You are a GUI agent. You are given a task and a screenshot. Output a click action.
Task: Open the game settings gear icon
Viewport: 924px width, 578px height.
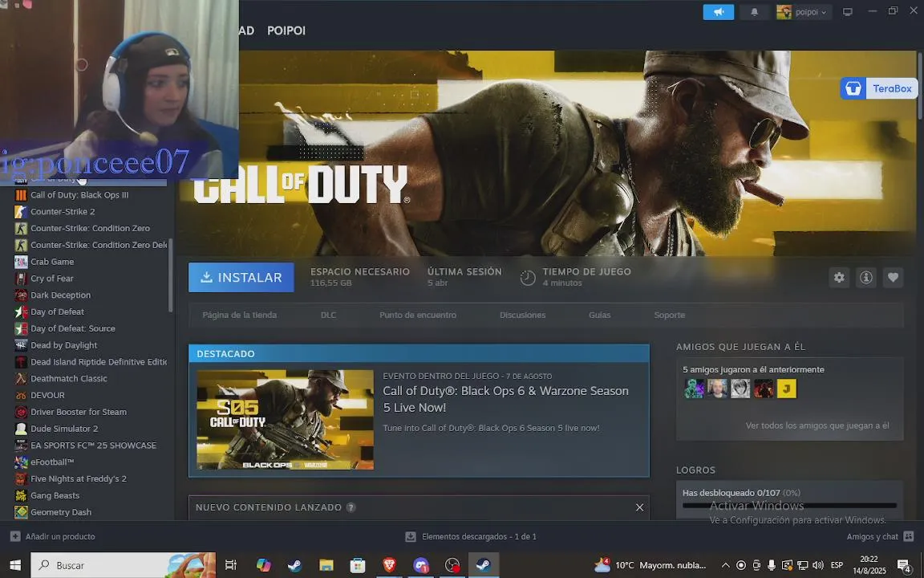click(x=839, y=277)
